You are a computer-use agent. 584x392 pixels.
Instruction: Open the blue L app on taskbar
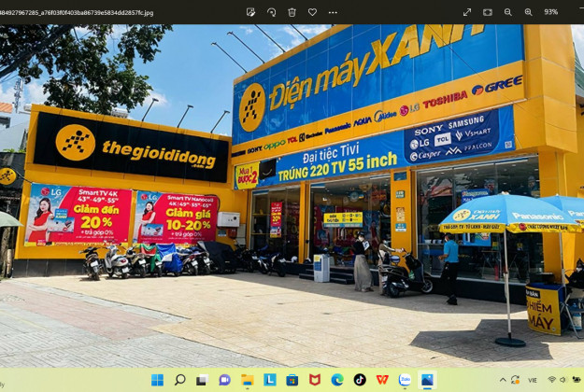[270, 380]
